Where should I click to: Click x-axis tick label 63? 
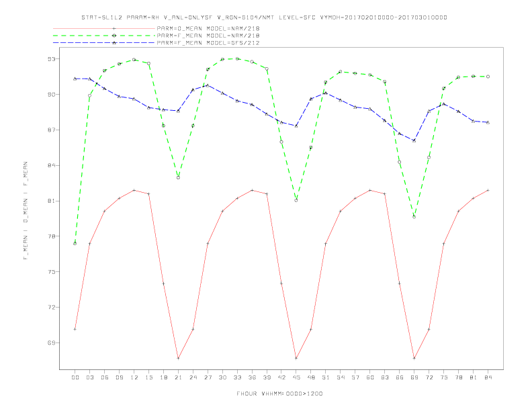pos(385,377)
